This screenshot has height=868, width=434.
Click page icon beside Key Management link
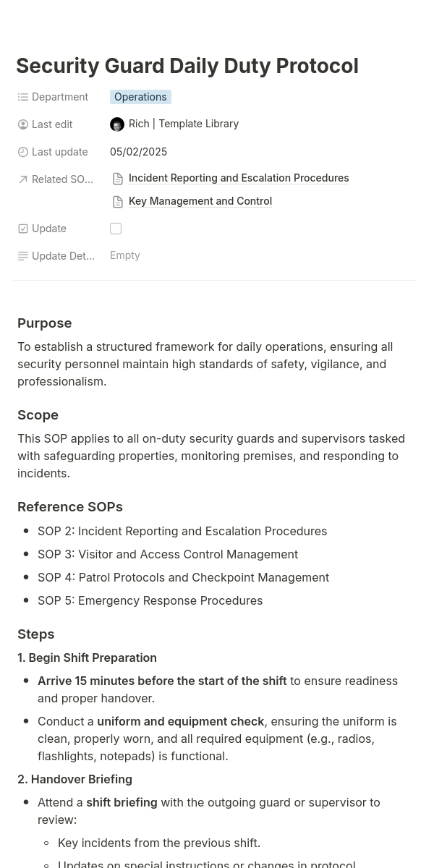tap(118, 202)
